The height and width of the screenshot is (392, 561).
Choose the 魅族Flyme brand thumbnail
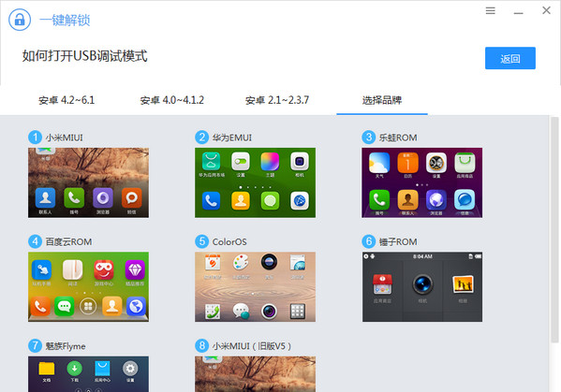[x=88, y=374]
